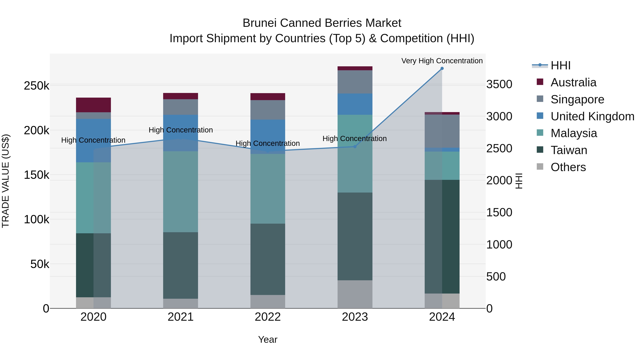Click the Very High Concentration annotation
Image resolution: width=644 pixels, height=362 pixels.
point(442,61)
